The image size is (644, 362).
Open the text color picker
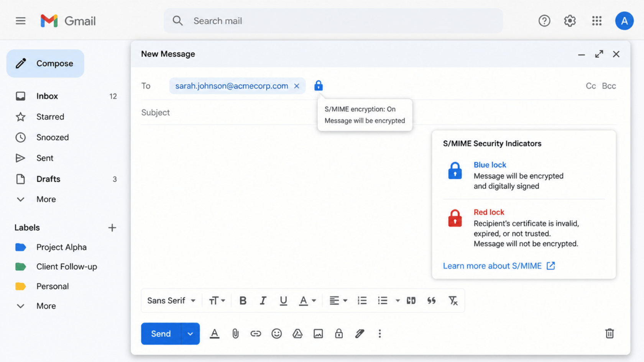point(307,301)
